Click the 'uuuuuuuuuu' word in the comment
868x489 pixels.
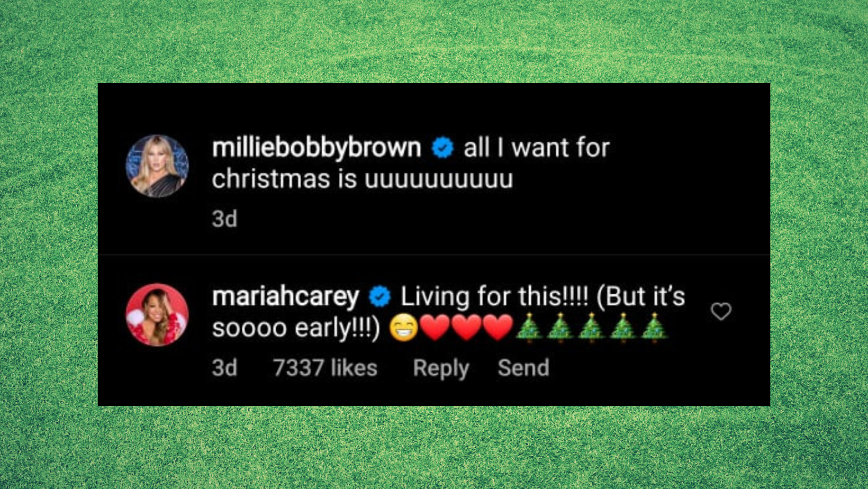coord(439,180)
